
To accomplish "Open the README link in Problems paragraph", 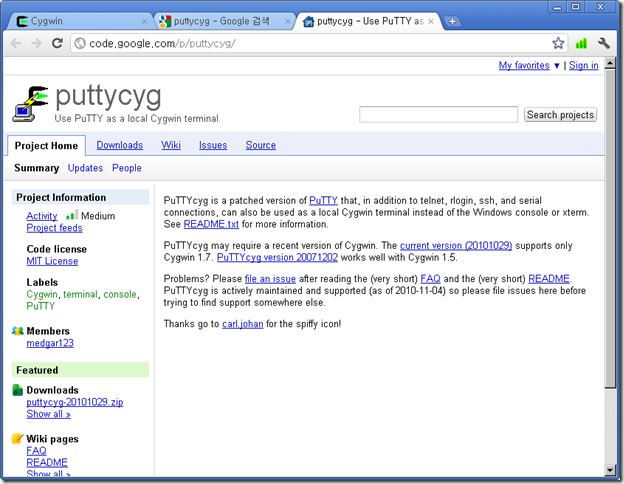I will pyautogui.click(x=549, y=279).
